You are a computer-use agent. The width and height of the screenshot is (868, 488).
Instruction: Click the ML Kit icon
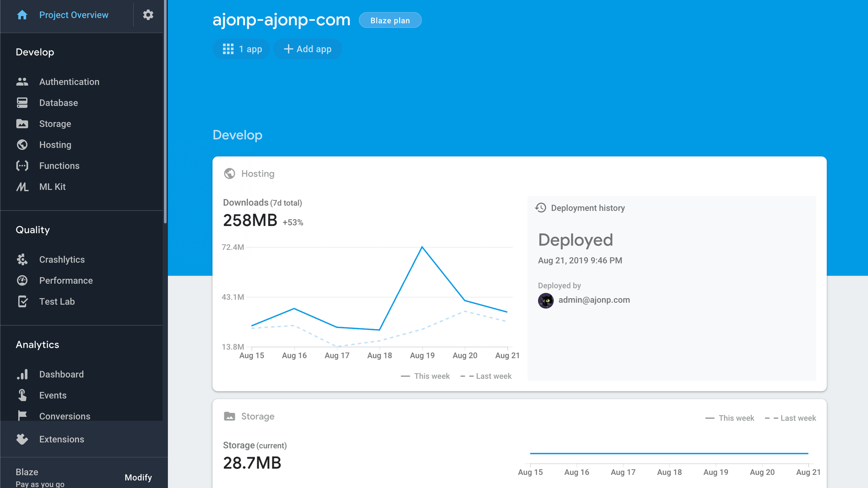[22, 187]
